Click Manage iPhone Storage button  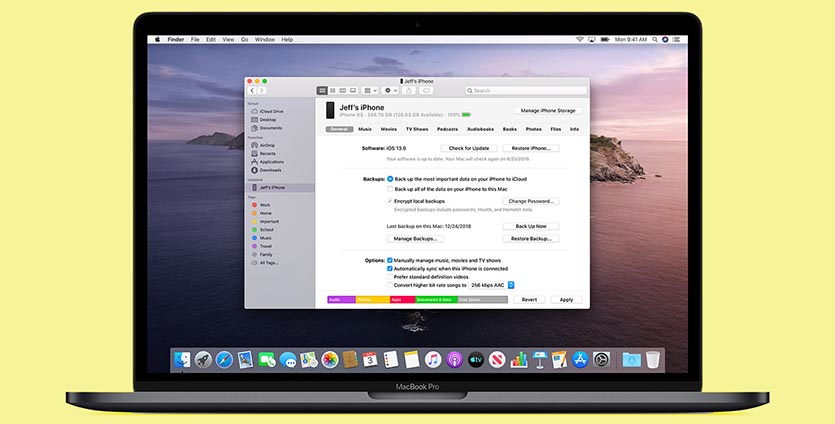(x=548, y=111)
